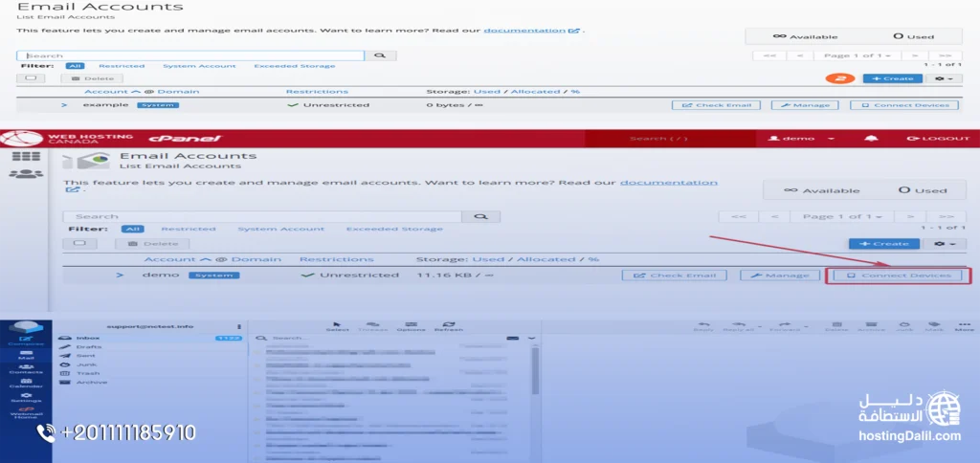Select System Account filter in middle panel

point(280,230)
